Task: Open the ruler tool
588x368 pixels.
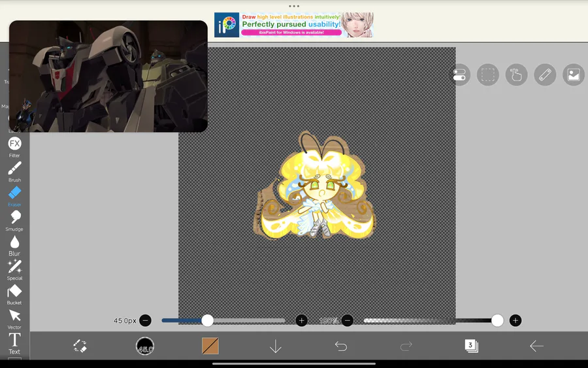Action: tap(545, 75)
